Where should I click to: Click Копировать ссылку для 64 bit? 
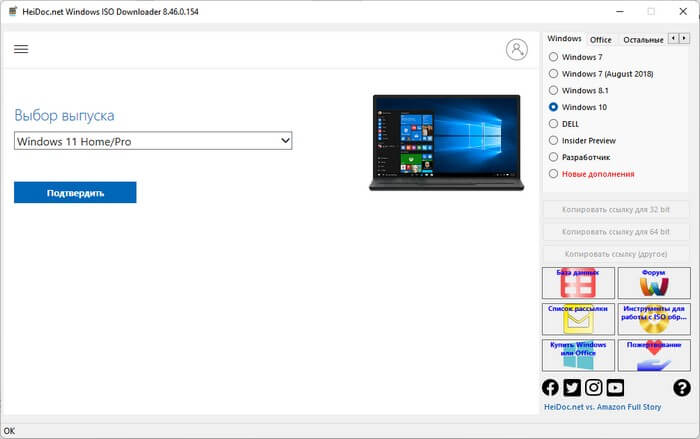(x=616, y=232)
